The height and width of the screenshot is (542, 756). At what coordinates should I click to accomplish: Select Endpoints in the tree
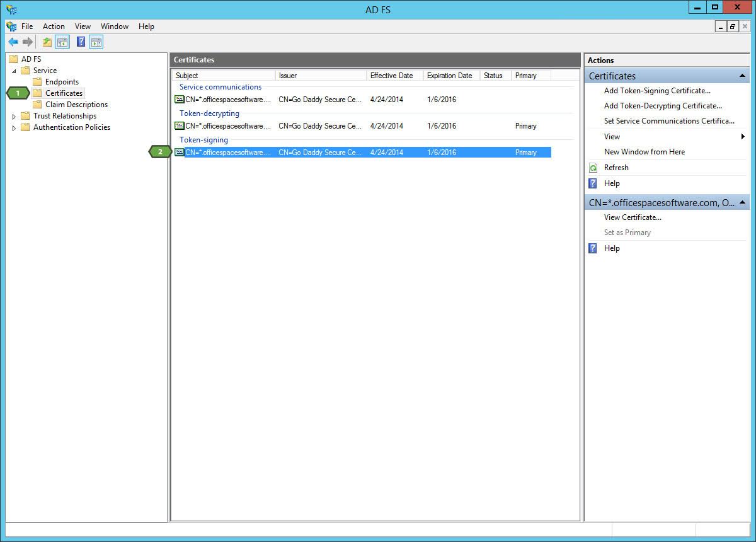(62, 82)
